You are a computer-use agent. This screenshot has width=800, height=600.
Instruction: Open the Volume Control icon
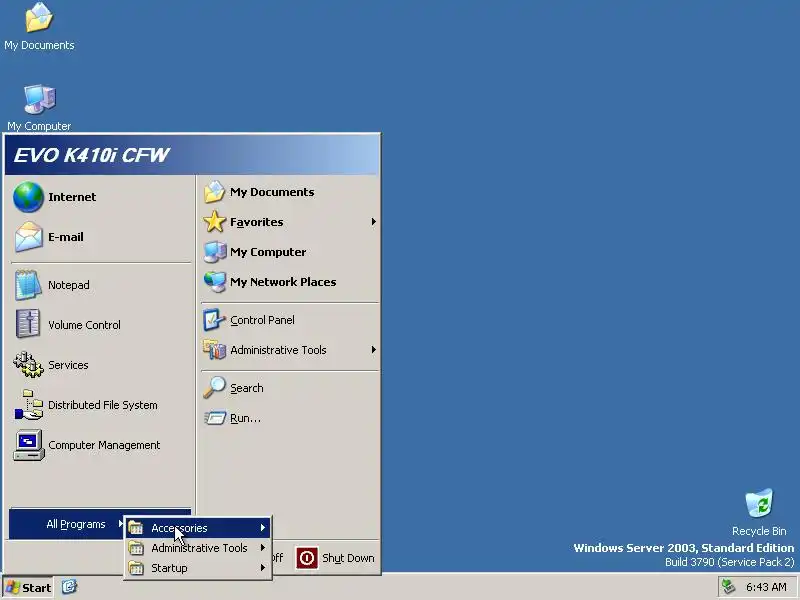pos(28,324)
